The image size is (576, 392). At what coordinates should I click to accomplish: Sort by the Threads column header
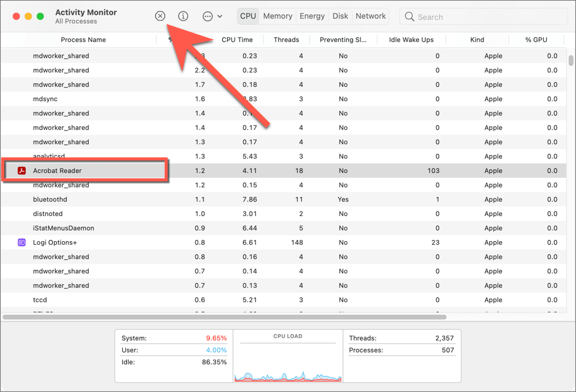tap(286, 39)
